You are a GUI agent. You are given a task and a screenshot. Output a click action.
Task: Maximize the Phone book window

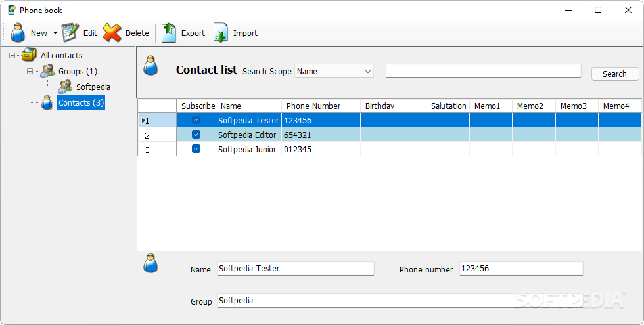click(x=598, y=10)
